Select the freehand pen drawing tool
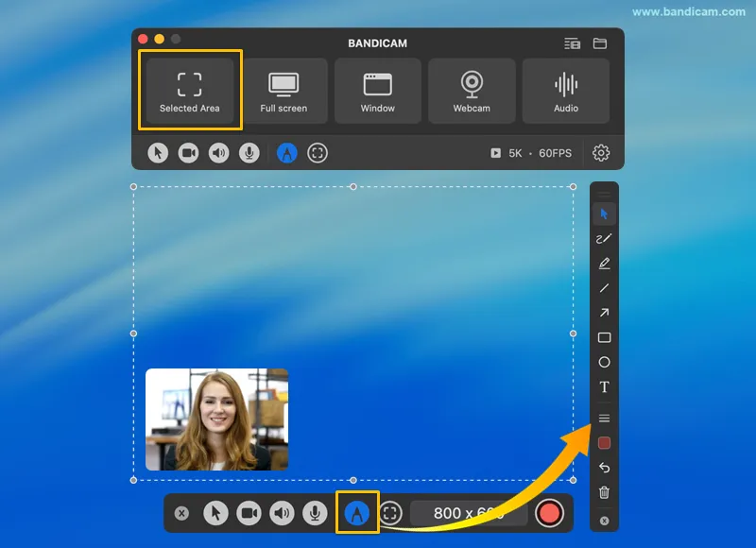The height and width of the screenshot is (548, 756). (604, 239)
